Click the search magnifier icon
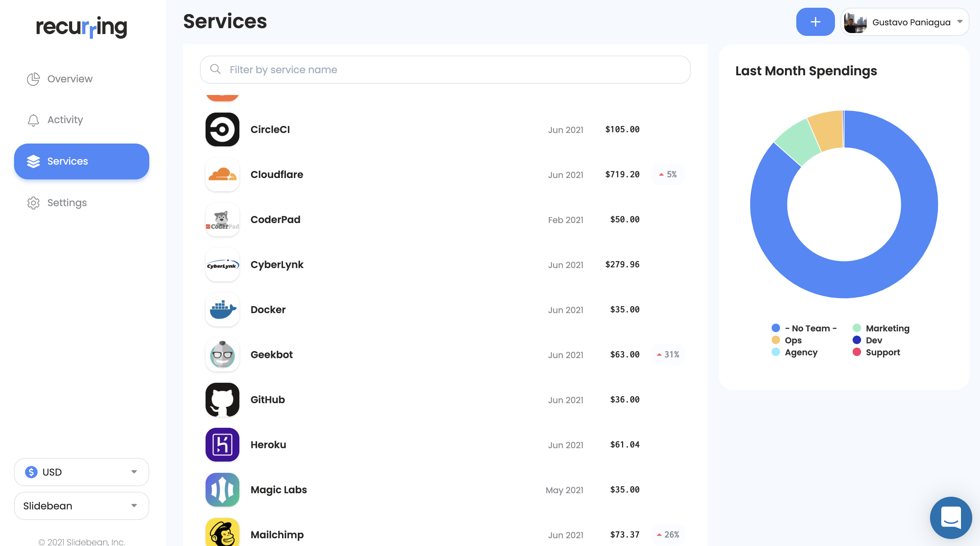 tap(215, 69)
